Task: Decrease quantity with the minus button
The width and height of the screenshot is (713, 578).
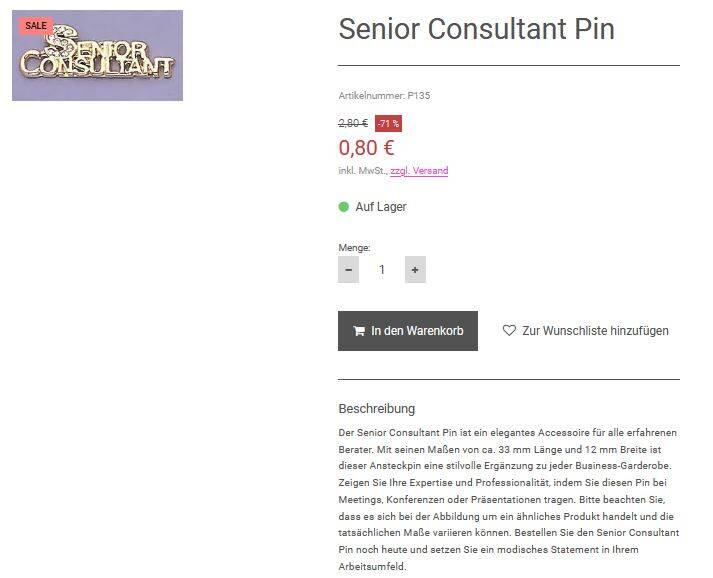Action: (348, 269)
